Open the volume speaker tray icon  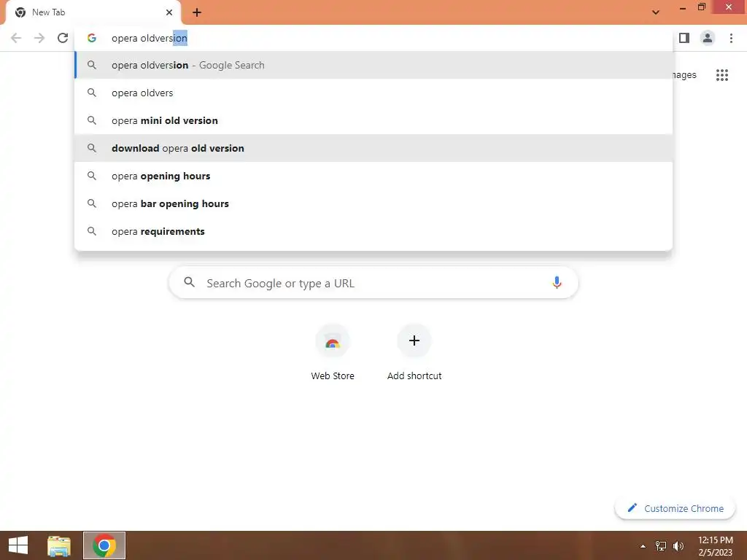678,545
